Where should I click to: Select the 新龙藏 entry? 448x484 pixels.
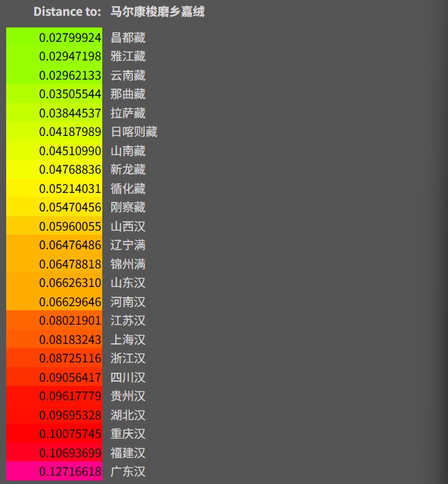(x=128, y=170)
